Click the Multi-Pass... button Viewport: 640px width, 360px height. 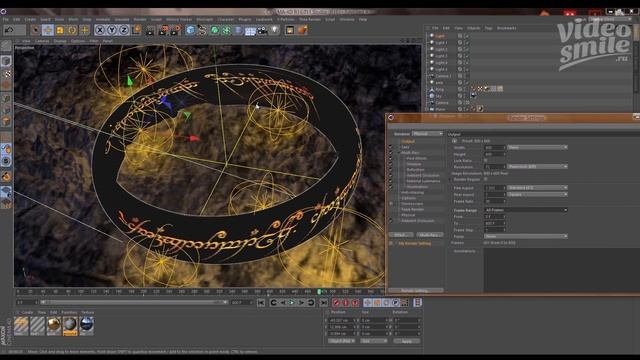coord(430,235)
